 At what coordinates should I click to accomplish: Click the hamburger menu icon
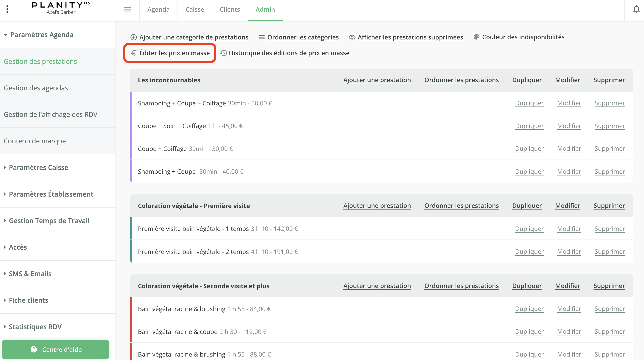[127, 9]
